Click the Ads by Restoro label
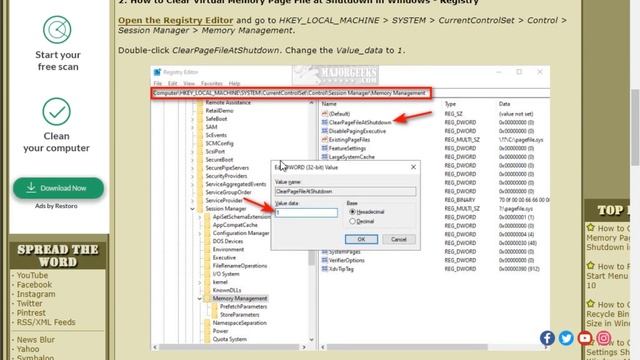The width and height of the screenshot is (640, 360). tap(56, 206)
